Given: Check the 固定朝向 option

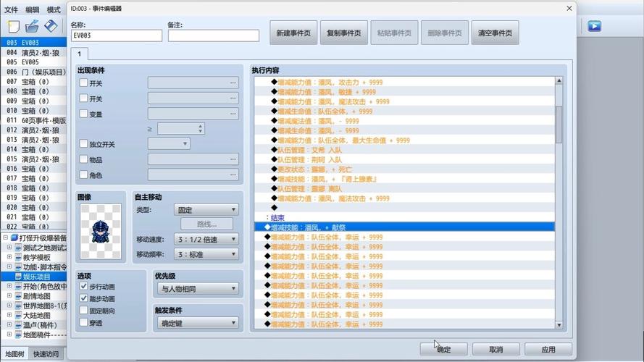Looking at the screenshot, I should (83, 311).
